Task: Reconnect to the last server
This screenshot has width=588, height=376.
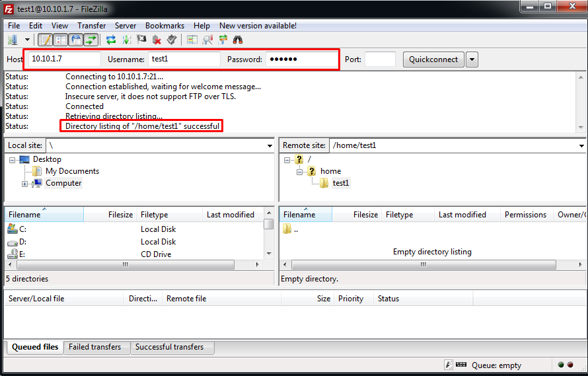Action: [172, 40]
